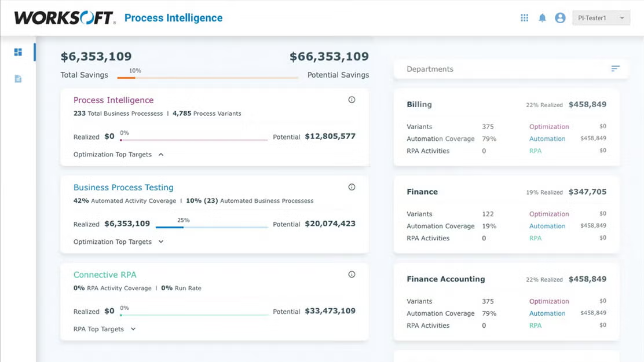Open the dashboard view in the sidebar
This screenshot has height=362, width=644.
point(17,52)
